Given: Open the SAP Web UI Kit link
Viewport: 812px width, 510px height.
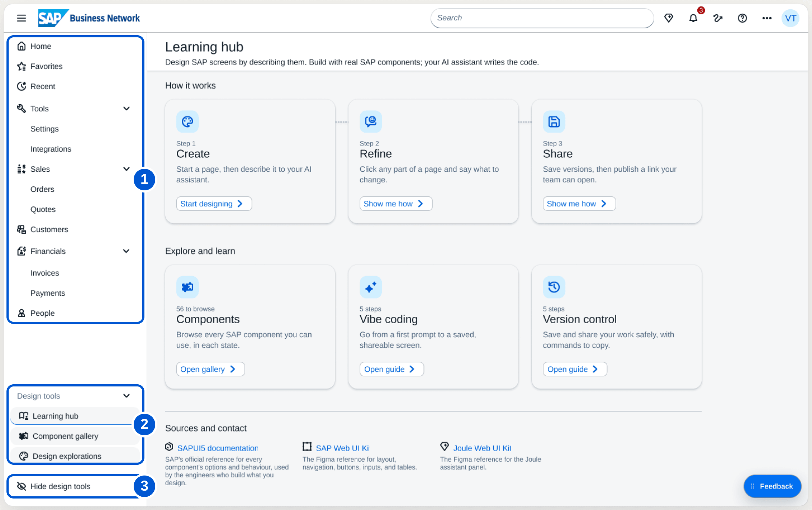Looking at the screenshot, I should point(342,448).
